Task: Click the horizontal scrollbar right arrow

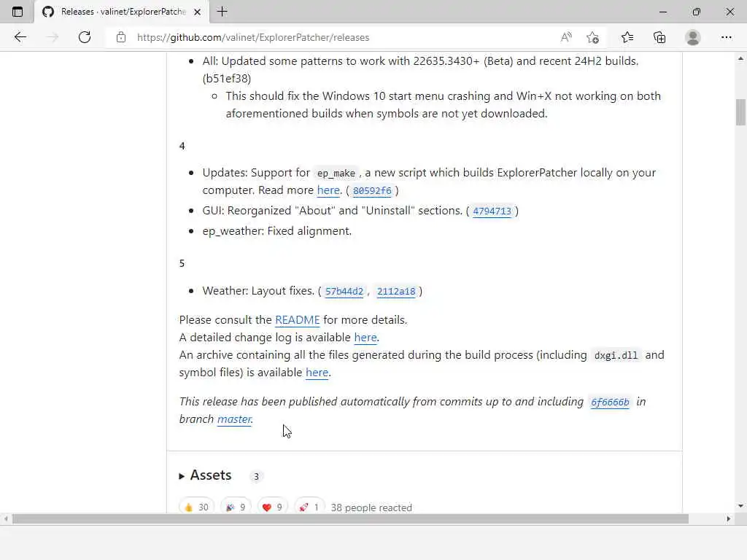Action: click(729, 519)
